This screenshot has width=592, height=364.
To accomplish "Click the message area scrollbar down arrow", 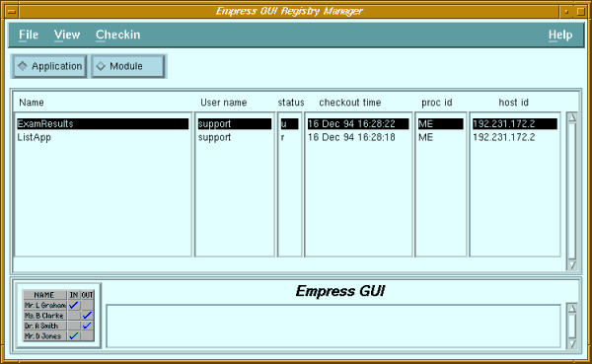I will click(572, 343).
